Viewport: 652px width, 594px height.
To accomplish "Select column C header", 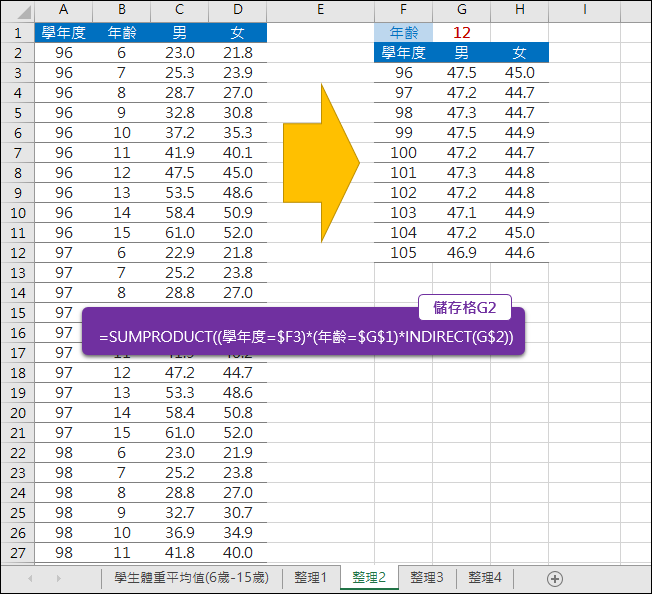I will [x=179, y=10].
